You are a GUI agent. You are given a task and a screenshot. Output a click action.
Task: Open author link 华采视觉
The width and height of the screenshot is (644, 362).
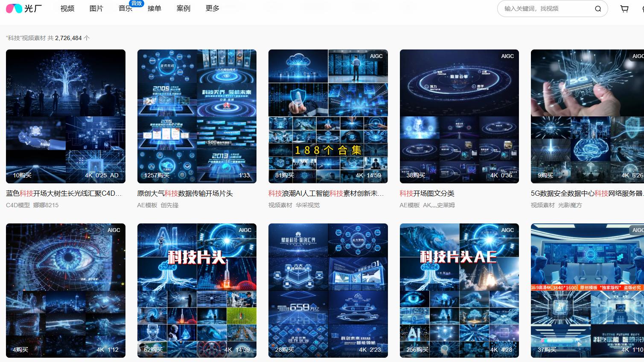coord(307,205)
